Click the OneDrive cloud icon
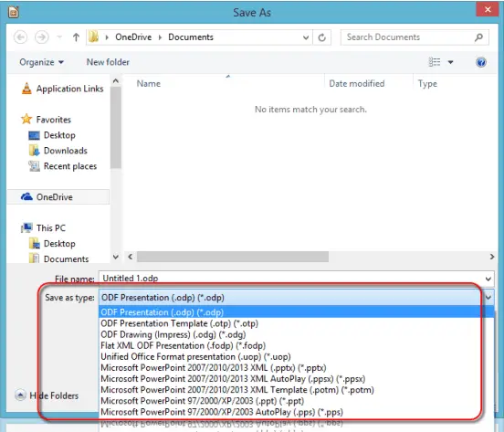This screenshot has width=504, height=432. click(26, 196)
